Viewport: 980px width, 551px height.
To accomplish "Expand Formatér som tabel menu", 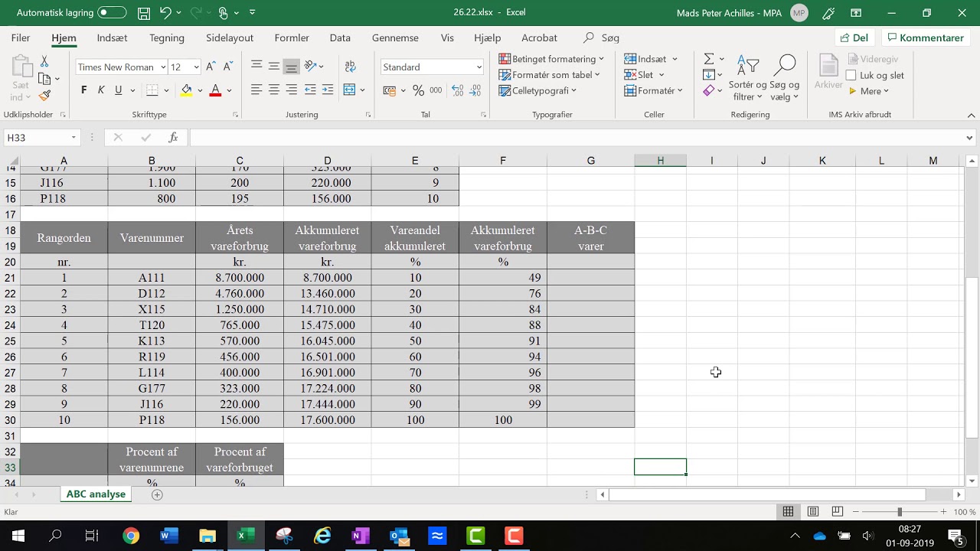I will tap(550, 75).
